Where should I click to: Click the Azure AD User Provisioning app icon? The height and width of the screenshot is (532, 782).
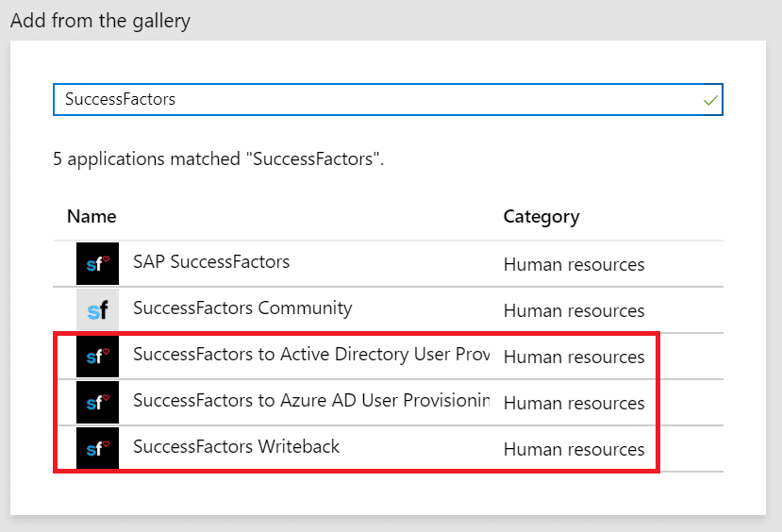click(97, 402)
